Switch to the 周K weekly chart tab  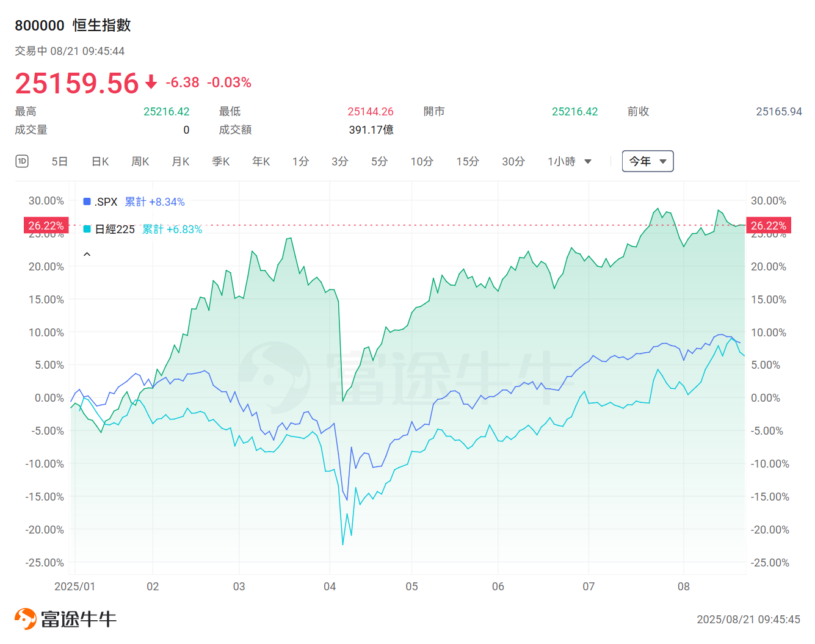[140, 161]
